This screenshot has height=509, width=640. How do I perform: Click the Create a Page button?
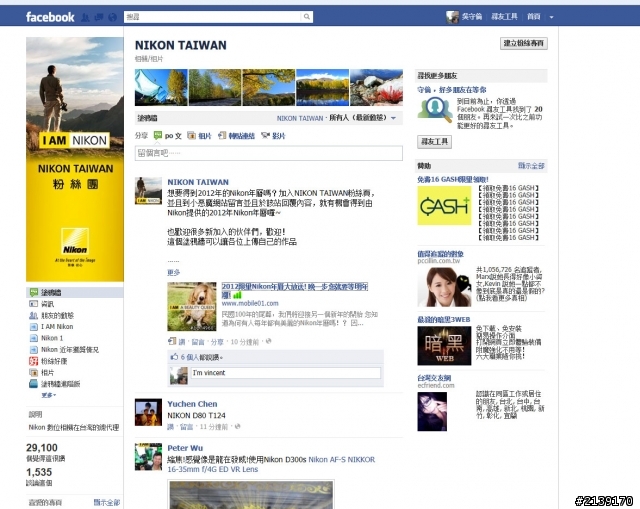[x=524, y=43]
